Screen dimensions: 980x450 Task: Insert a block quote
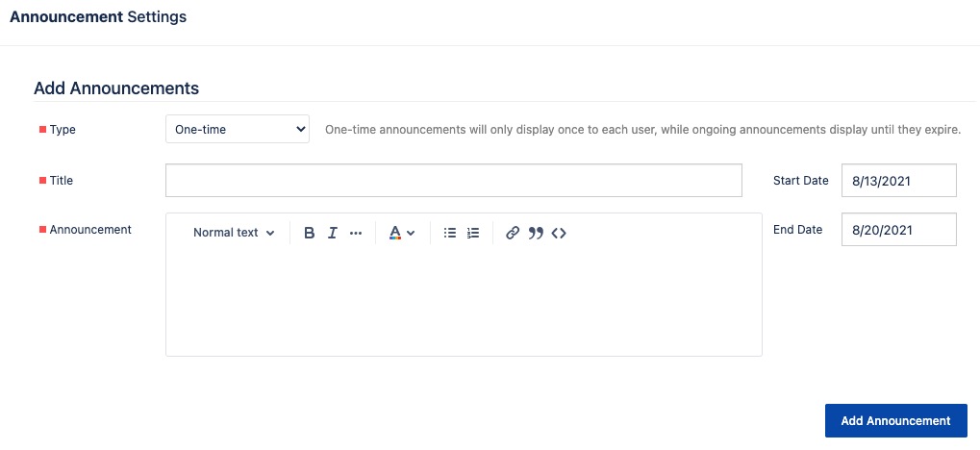536,233
